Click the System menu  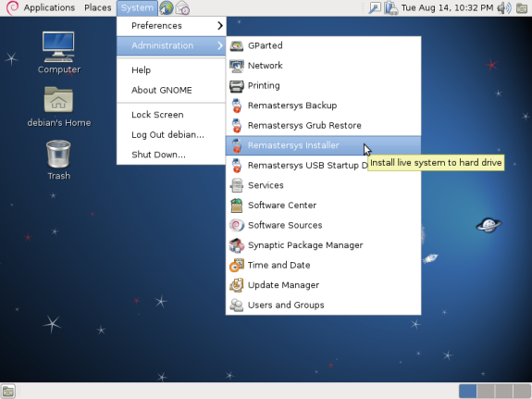(x=137, y=7)
